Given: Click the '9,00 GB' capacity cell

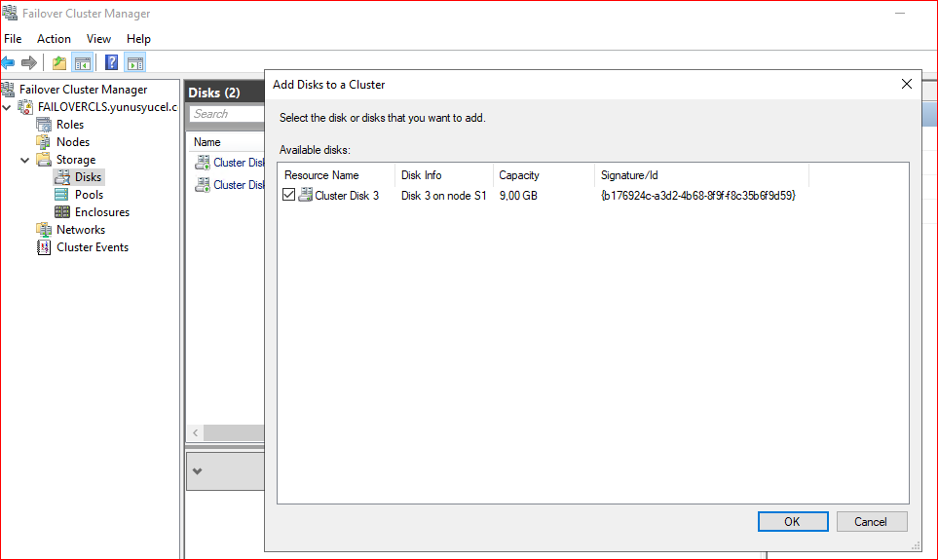Looking at the screenshot, I should pos(518,195).
